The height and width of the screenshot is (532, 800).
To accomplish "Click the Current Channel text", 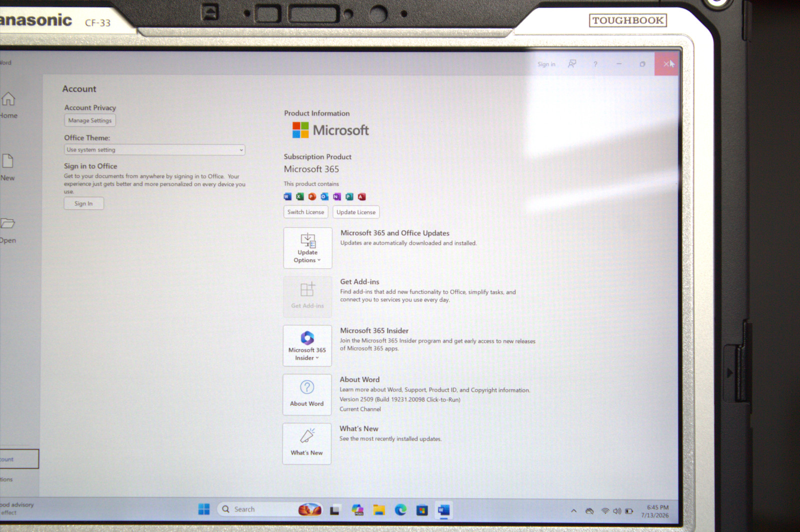I will pyautogui.click(x=360, y=409).
